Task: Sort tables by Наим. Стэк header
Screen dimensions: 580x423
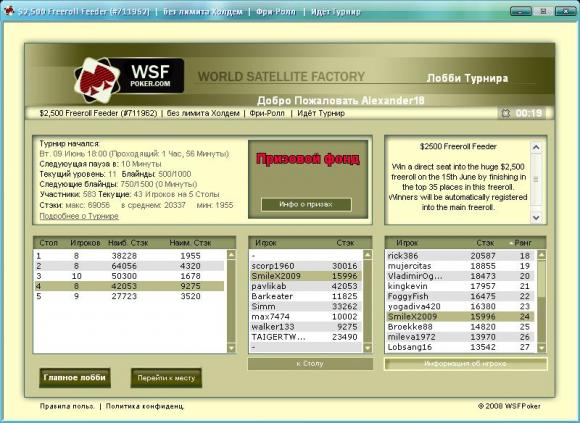Action: tap(190, 243)
